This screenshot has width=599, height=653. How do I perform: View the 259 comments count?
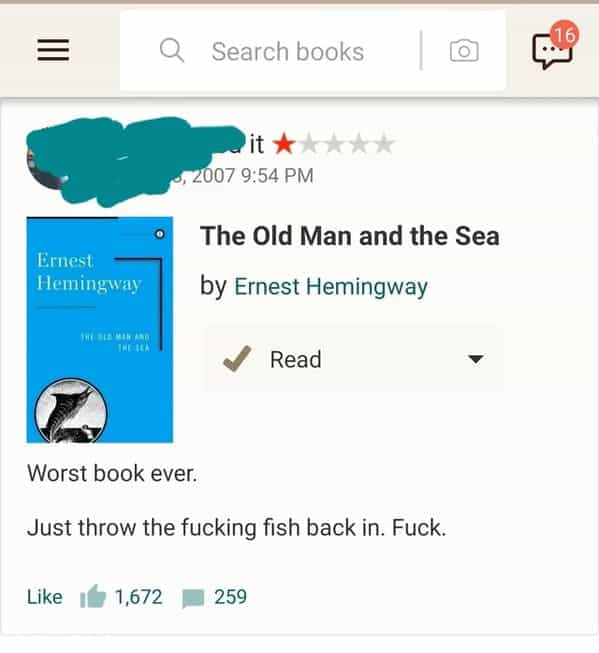click(230, 597)
